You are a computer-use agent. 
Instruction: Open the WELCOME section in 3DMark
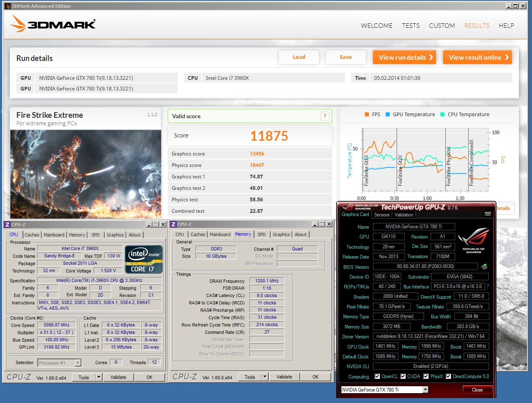pos(377,25)
